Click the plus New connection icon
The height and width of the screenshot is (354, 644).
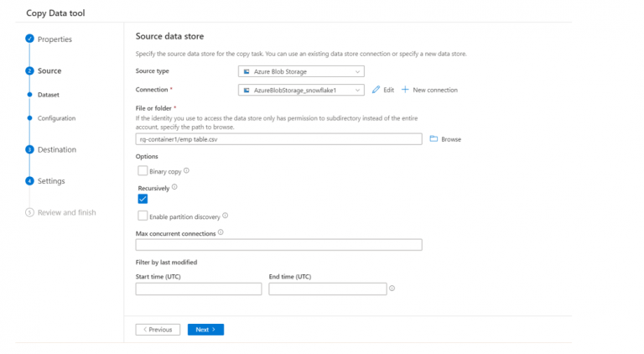point(405,90)
